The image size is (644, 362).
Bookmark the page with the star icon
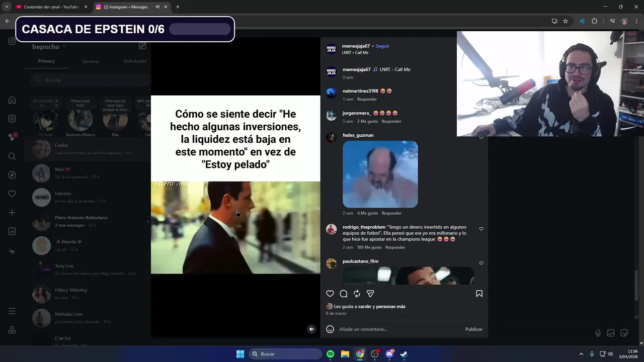click(x=566, y=21)
